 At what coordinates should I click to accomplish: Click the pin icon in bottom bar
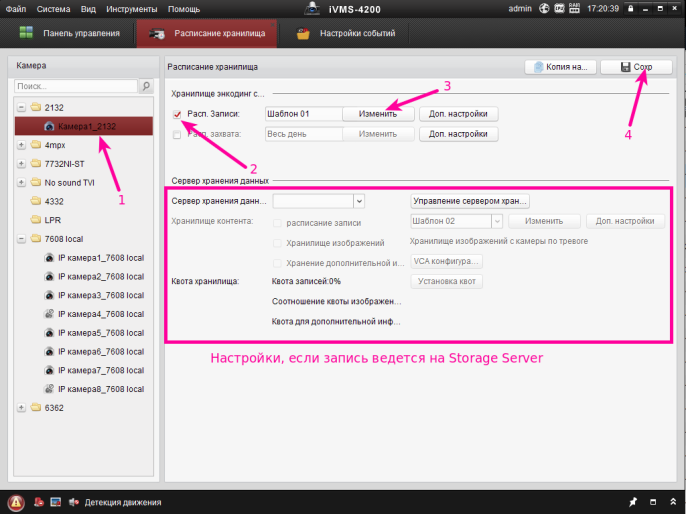(x=632, y=502)
